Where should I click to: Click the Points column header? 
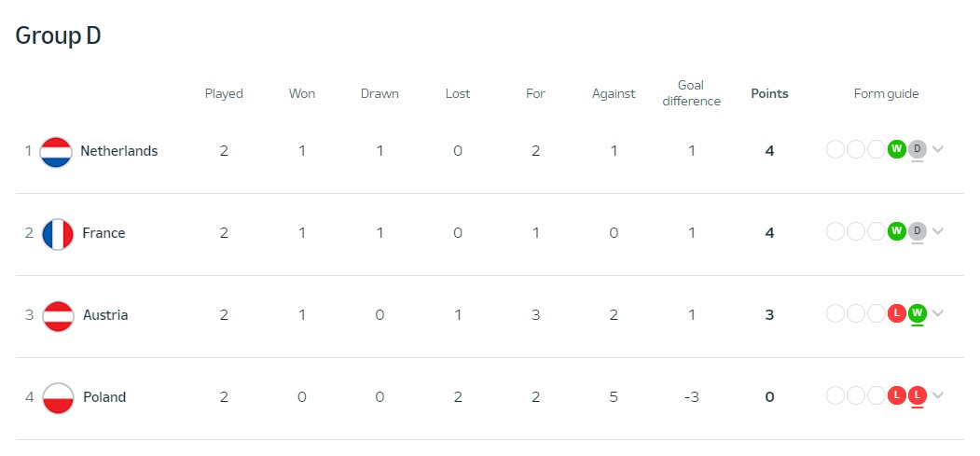pos(769,93)
